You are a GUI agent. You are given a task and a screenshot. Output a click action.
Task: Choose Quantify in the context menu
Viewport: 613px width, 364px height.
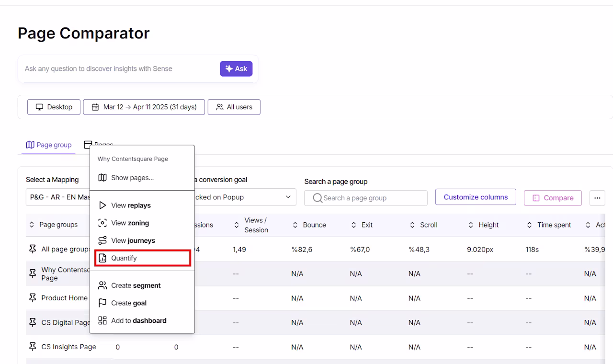pyautogui.click(x=142, y=258)
